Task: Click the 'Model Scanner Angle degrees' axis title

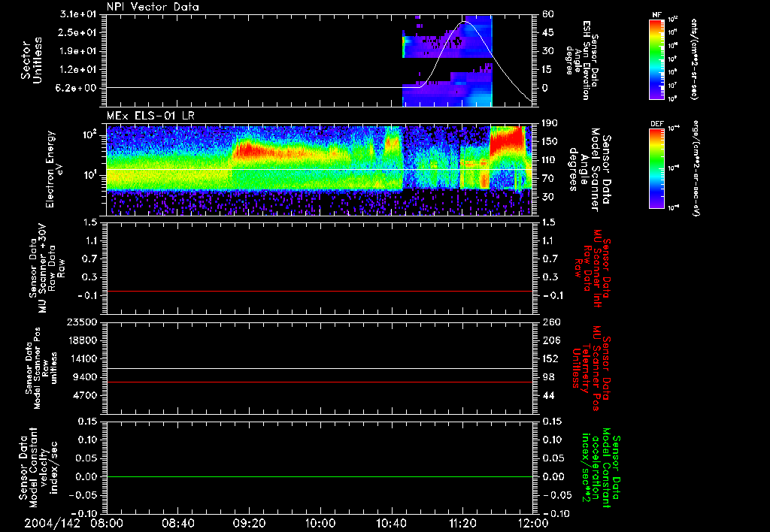Action: click(588, 169)
